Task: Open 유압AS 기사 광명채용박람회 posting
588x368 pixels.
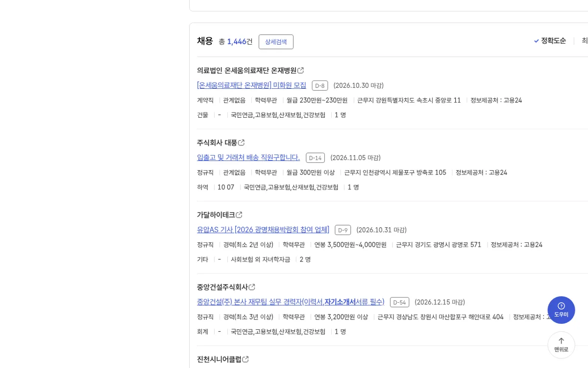Action: click(x=263, y=230)
